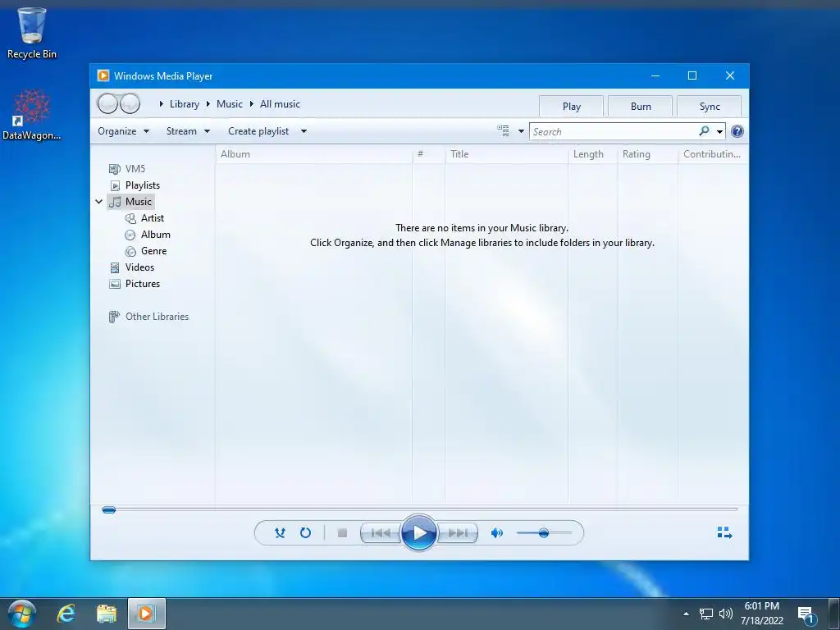Image resolution: width=840 pixels, height=630 pixels.
Task: Click All music in the breadcrumb
Action: click(x=280, y=104)
